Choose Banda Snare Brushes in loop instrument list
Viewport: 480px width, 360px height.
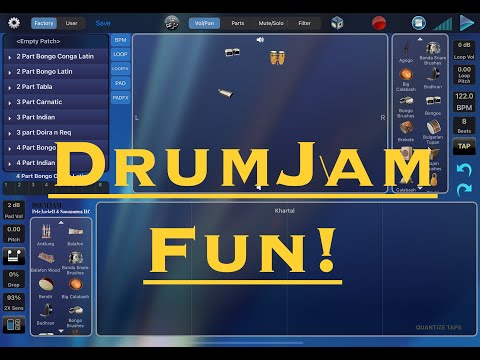pyautogui.click(x=433, y=53)
